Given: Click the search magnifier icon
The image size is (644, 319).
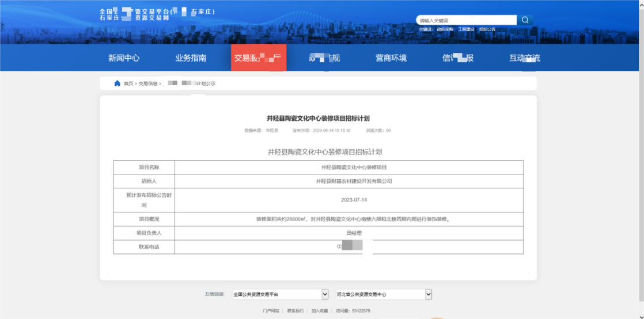Looking at the screenshot, I should pos(525,20).
